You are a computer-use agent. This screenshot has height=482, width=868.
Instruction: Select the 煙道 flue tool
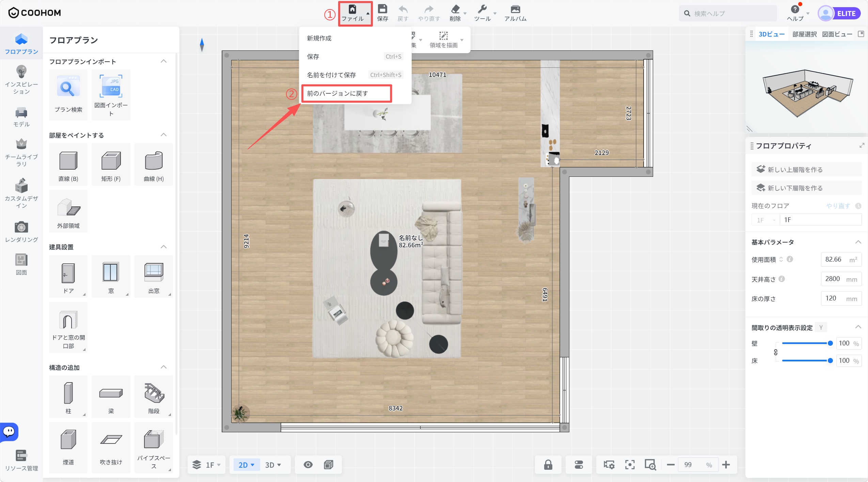pos(68,447)
